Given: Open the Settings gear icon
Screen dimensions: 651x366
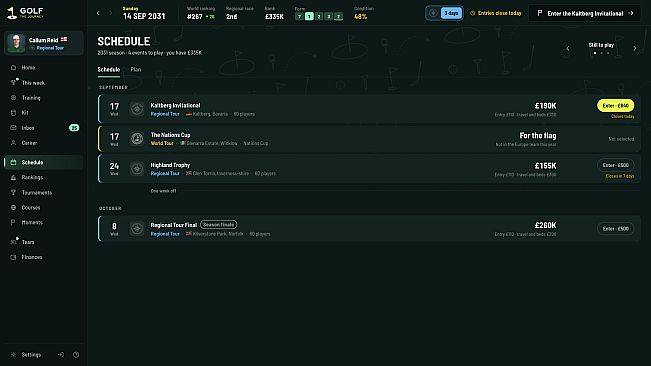Looking at the screenshot, I should [13, 355].
